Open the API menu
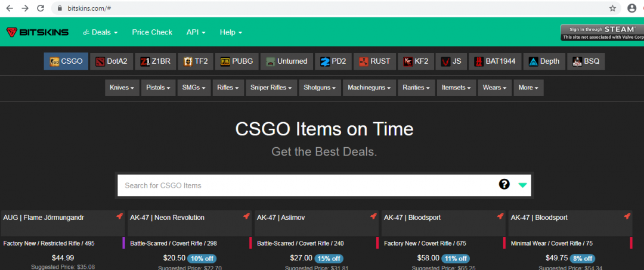 [196, 32]
